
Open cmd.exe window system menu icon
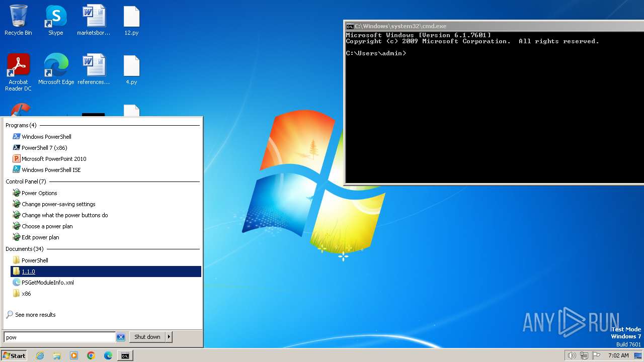tap(350, 26)
